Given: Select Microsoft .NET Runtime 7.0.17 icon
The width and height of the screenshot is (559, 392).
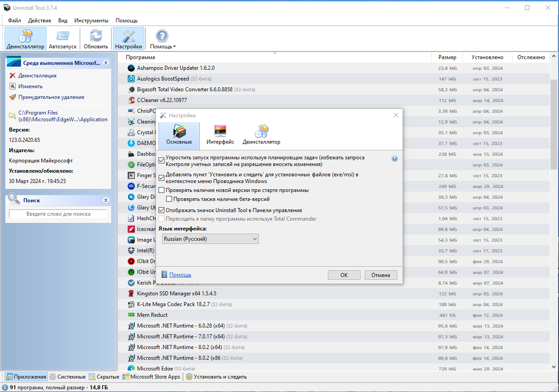Looking at the screenshot, I should point(131,337).
